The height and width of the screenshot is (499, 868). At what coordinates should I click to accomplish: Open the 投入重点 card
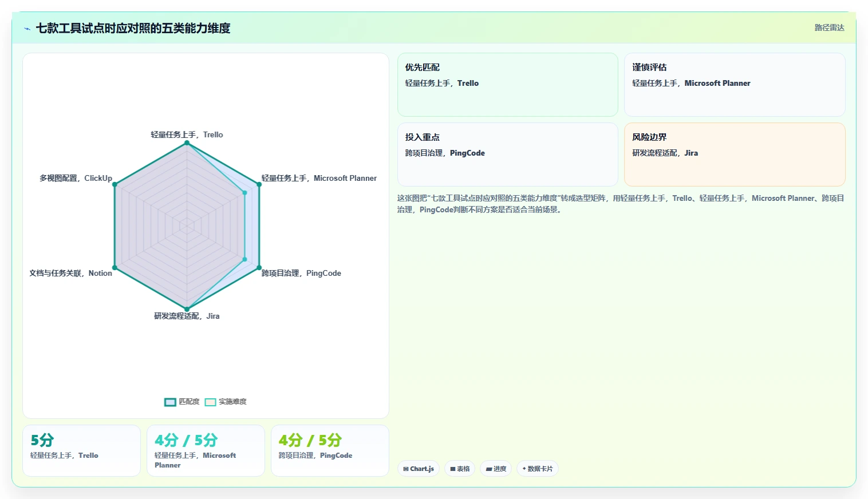pyautogui.click(x=507, y=155)
